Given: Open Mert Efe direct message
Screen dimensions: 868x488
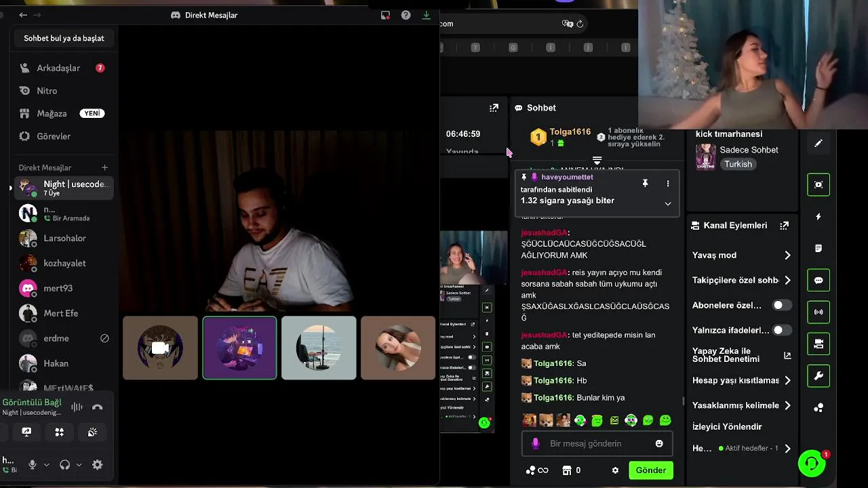Looking at the screenshot, I should [62, 313].
